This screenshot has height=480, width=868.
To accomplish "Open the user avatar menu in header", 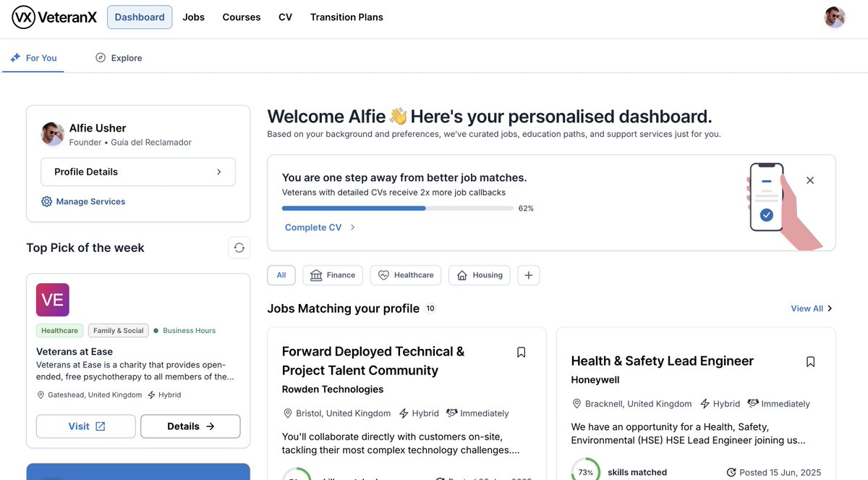I will pyautogui.click(x=835, y=17).
